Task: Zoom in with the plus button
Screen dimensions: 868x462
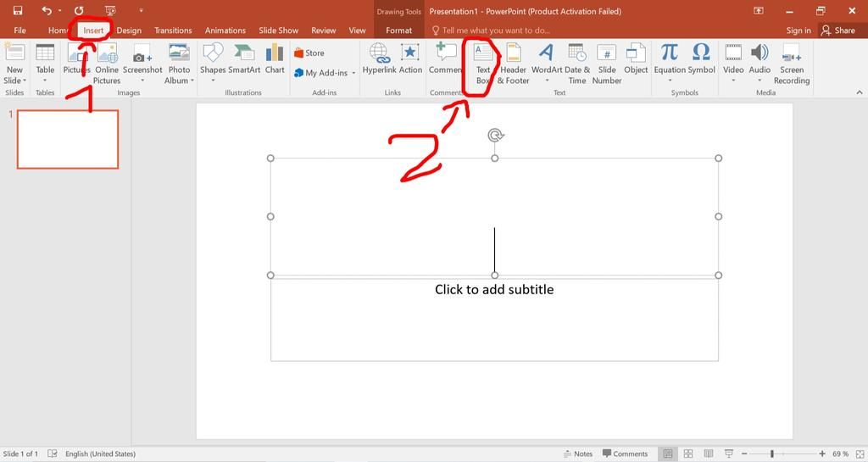Action: tap(822, 454)
